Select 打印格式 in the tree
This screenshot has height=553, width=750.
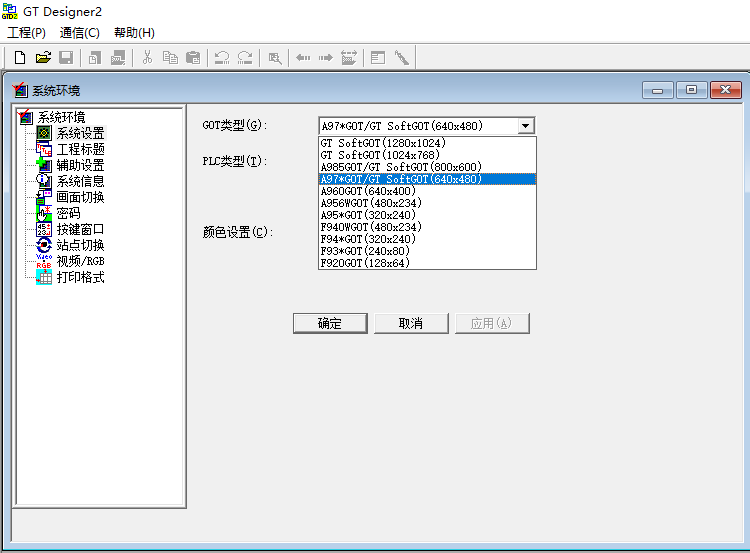pyautogui.click(x=80, y=277)
